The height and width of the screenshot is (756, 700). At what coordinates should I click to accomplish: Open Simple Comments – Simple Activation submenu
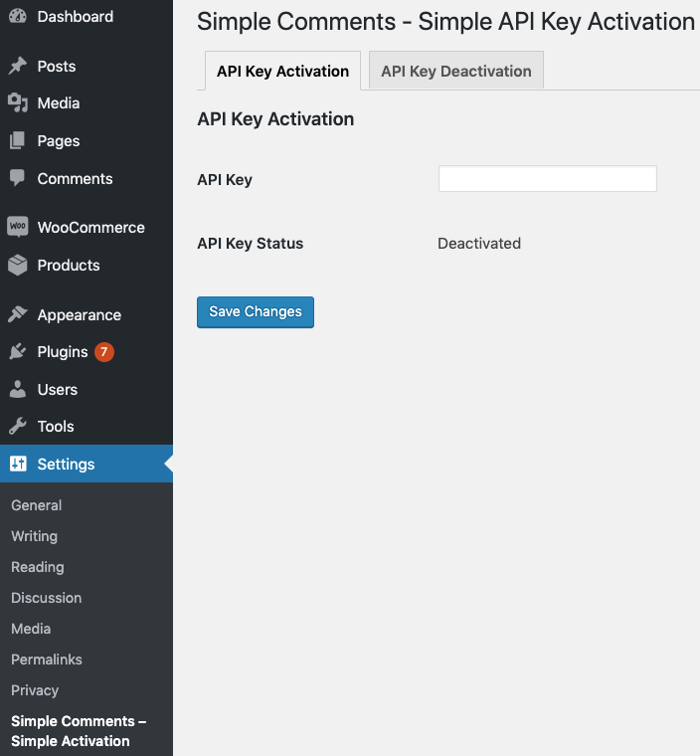click(79, 731)
